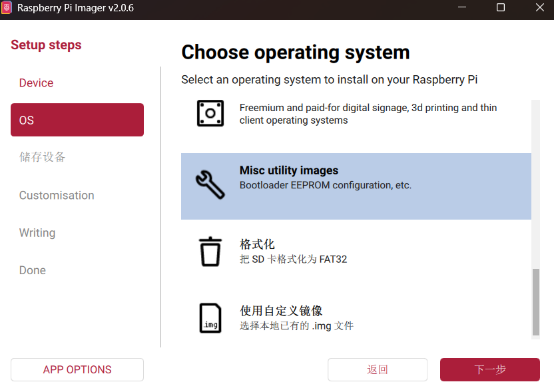554x392 pixels.
Task: Select the Done step in sidebar
Action: (x=33, y=270)
